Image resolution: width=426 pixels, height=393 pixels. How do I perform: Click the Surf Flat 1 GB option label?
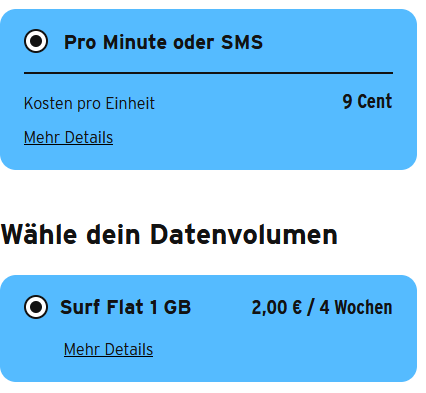pyautogui.click(x=126, y=307)
